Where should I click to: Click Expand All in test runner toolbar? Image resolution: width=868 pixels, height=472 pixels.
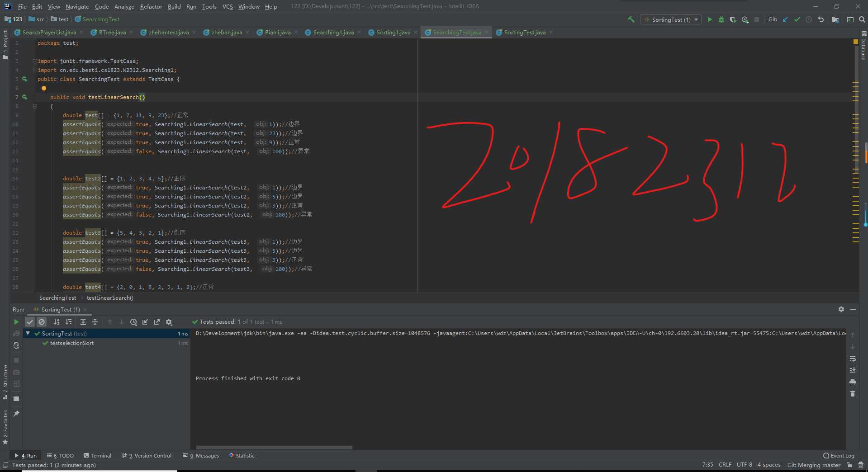[83, 322]
